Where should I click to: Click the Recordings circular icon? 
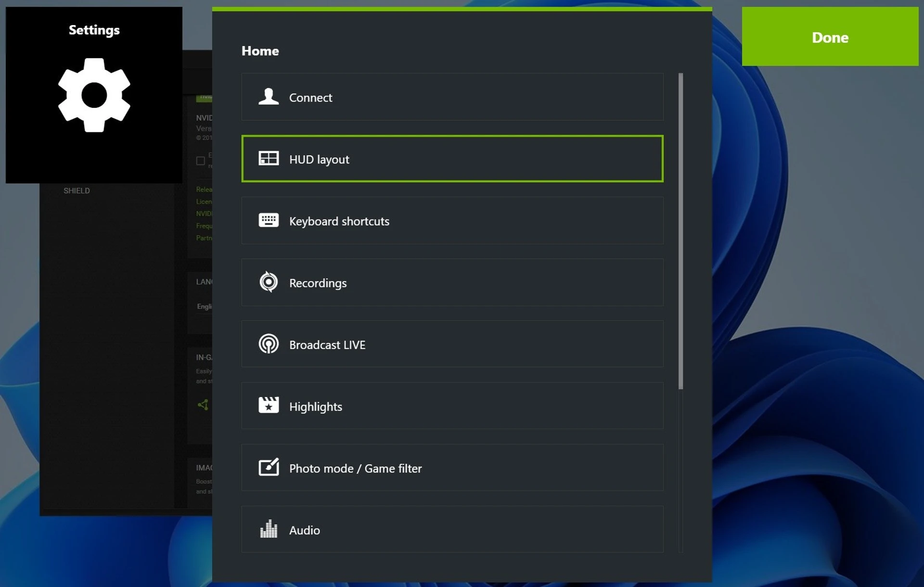tap(269, 282)
